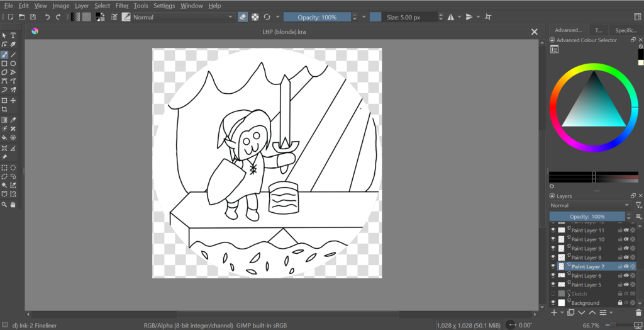Click the horizontal mirror tool icon
The height and width of the screenshot is (330, 644).
[x=450, y=17]
